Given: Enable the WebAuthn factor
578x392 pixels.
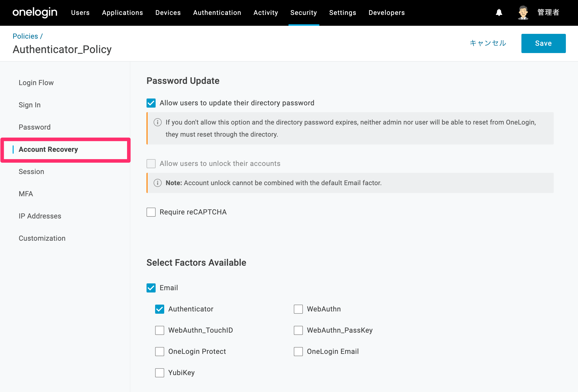Looking at the screenshot, I should coord(298,309).
